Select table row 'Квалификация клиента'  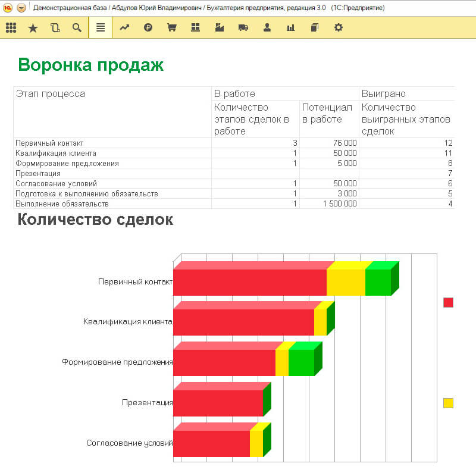click(x=234, y=153)
